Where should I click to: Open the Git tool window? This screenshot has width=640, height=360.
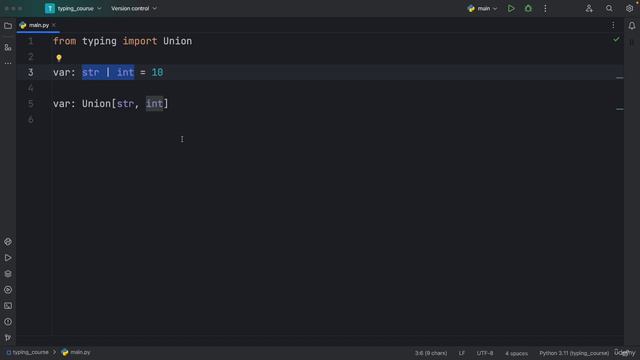8,338
